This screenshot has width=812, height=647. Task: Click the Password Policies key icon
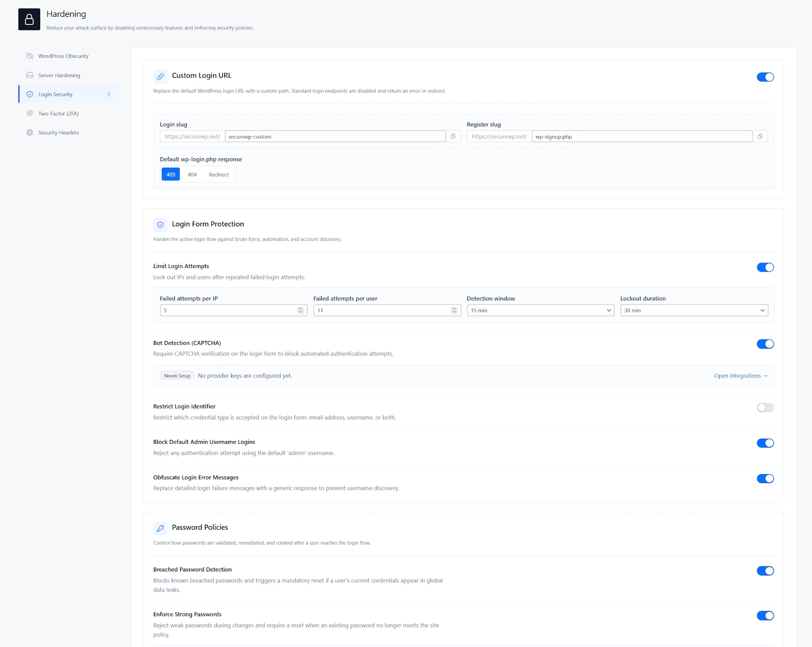point(160,528)
